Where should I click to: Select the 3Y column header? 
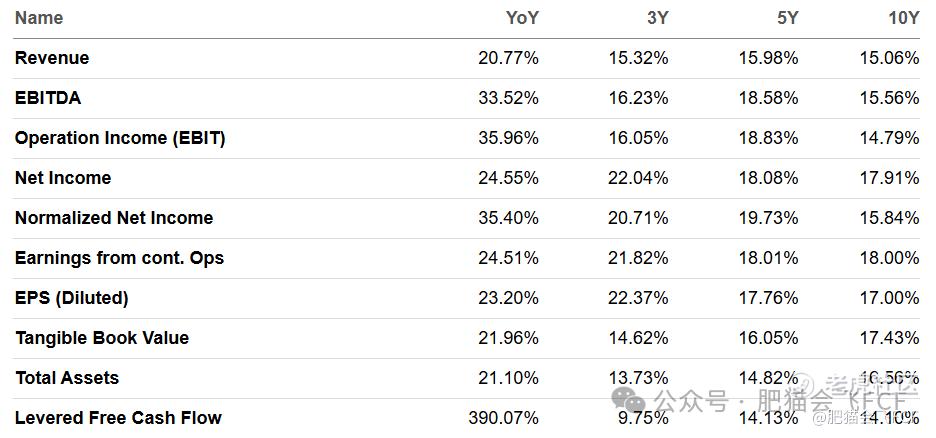pos(657,18)
